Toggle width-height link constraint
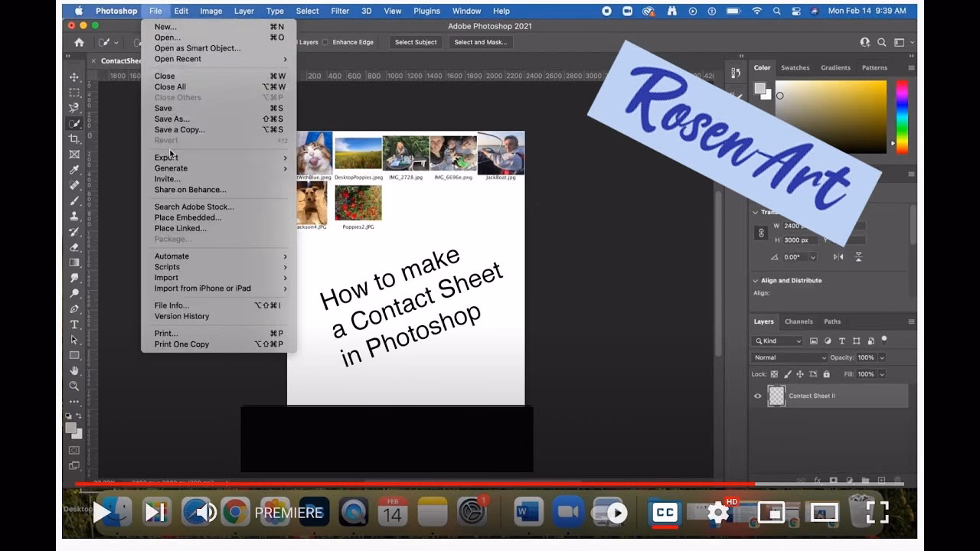980x551 pixels. pos(761,233)
